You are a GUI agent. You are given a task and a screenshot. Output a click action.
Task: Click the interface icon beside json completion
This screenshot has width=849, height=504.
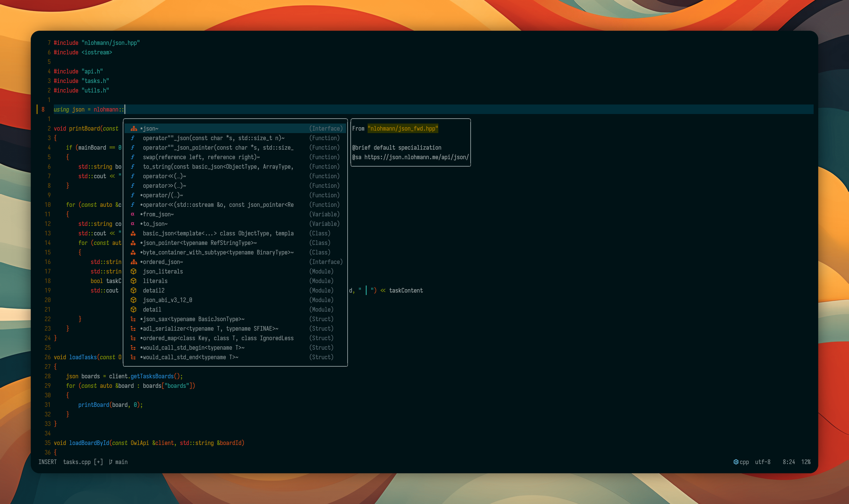[x=134, y=129]
